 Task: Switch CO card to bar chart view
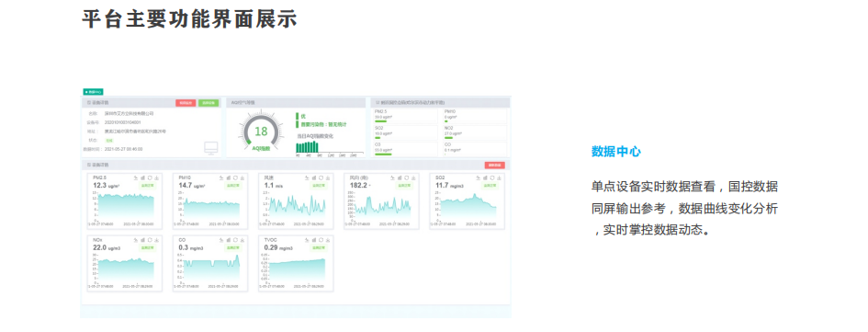(x=228, y=240)
